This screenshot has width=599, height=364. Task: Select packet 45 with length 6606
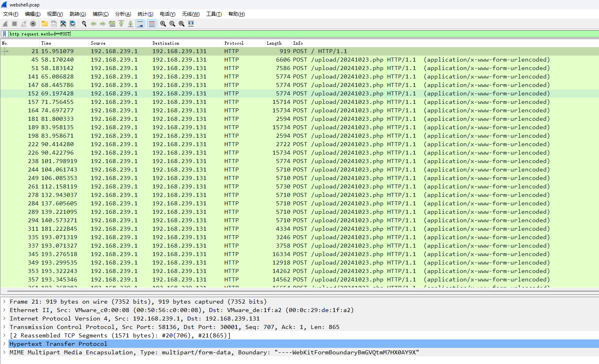(299, 60)
